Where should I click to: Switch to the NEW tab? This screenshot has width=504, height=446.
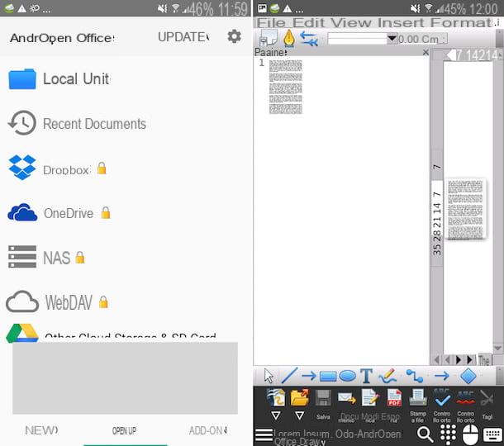click(x=41, y=430)
